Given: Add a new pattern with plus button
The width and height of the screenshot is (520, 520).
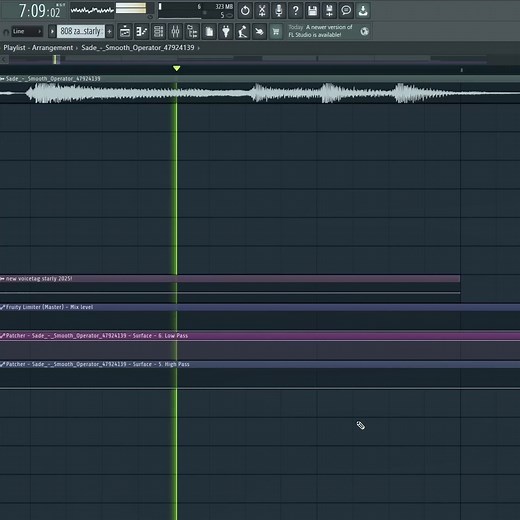Looking at the screenshot, I should tap(110, 32).
